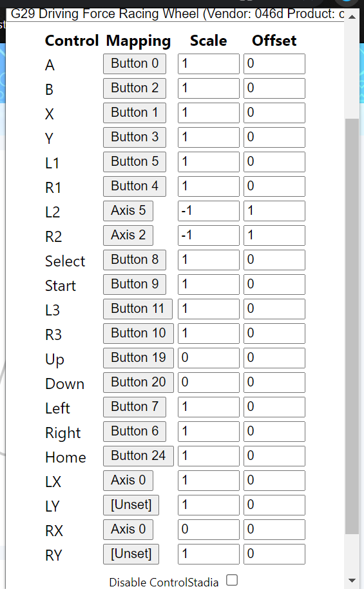Click the scrollbar down arrow

(352, 581)
